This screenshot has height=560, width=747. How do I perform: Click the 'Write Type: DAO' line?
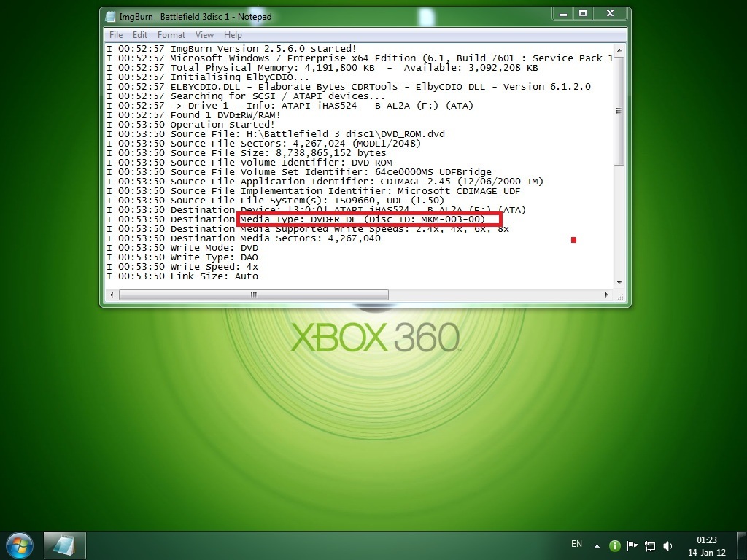pos(182,258)
